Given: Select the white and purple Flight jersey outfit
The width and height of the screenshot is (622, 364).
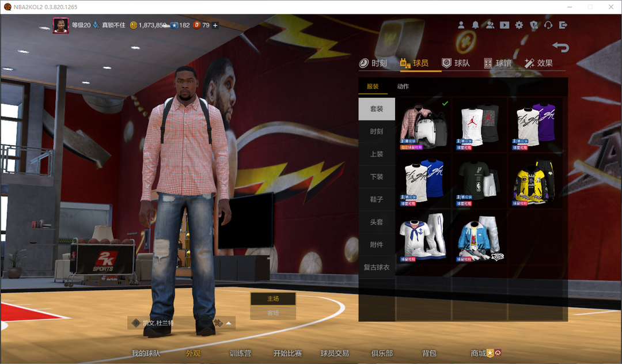Looking at the screenshot, I should (x=536, y=125).
